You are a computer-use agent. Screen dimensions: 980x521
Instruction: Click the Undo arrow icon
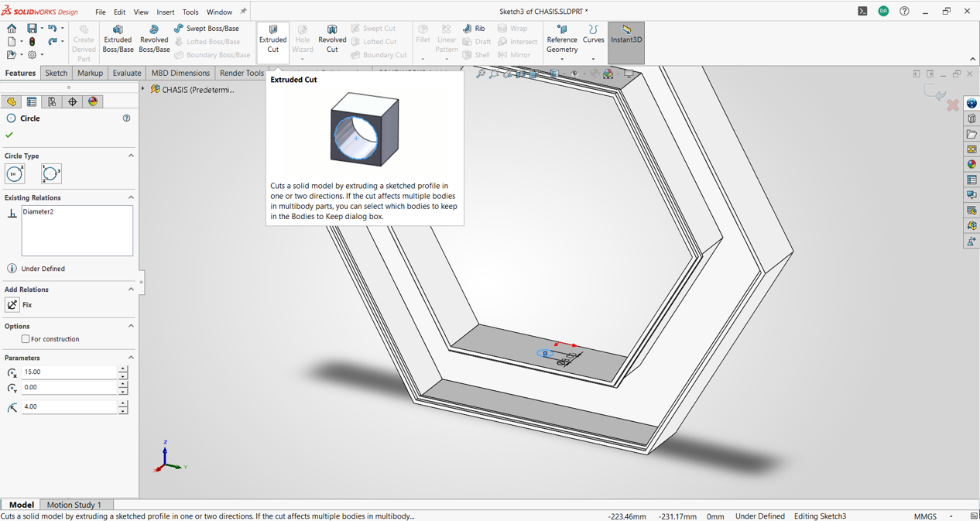52,28
